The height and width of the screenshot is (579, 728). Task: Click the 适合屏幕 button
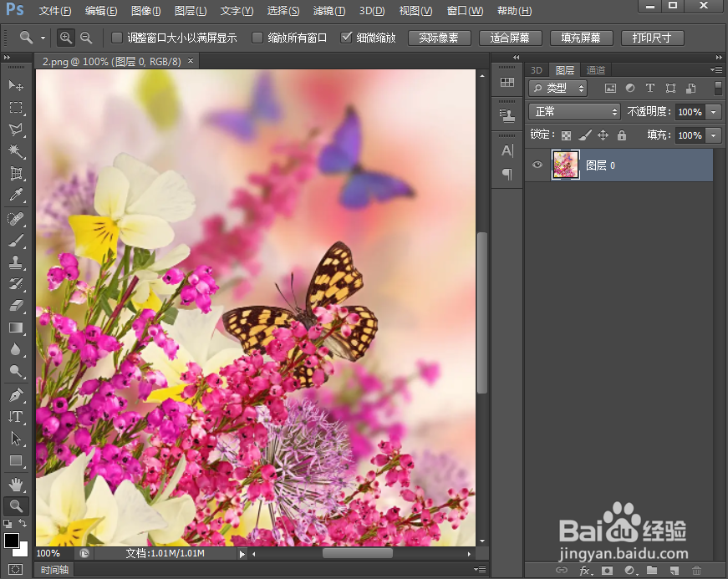point(510,38)
